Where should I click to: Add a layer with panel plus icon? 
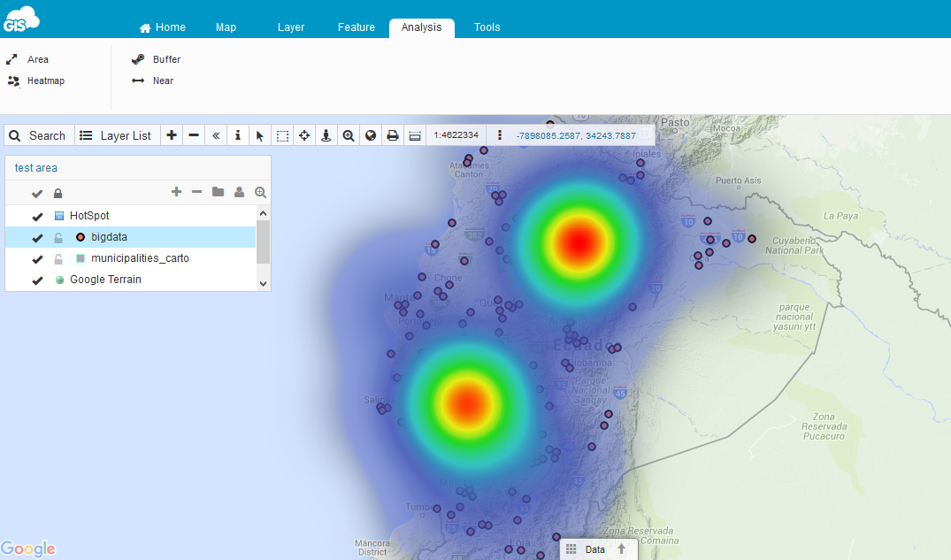177,192
